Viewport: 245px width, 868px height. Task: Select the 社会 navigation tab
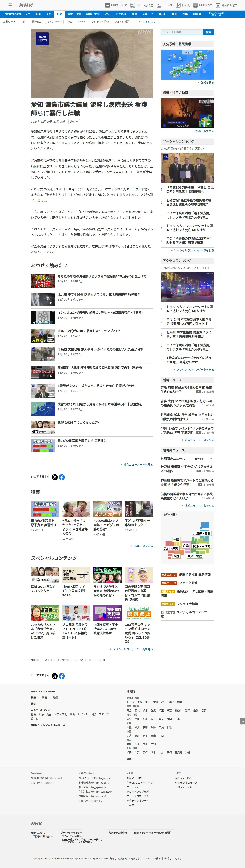point(59,14)
